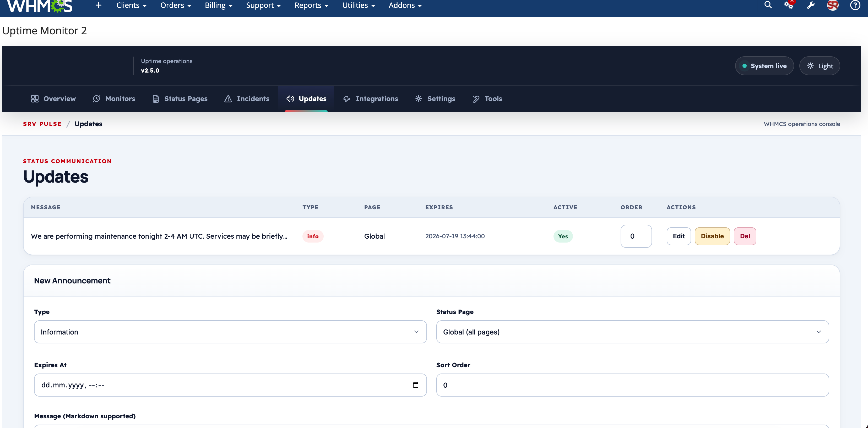Click the expiry date 2026-07-19 13:44:00

[455, 236]
